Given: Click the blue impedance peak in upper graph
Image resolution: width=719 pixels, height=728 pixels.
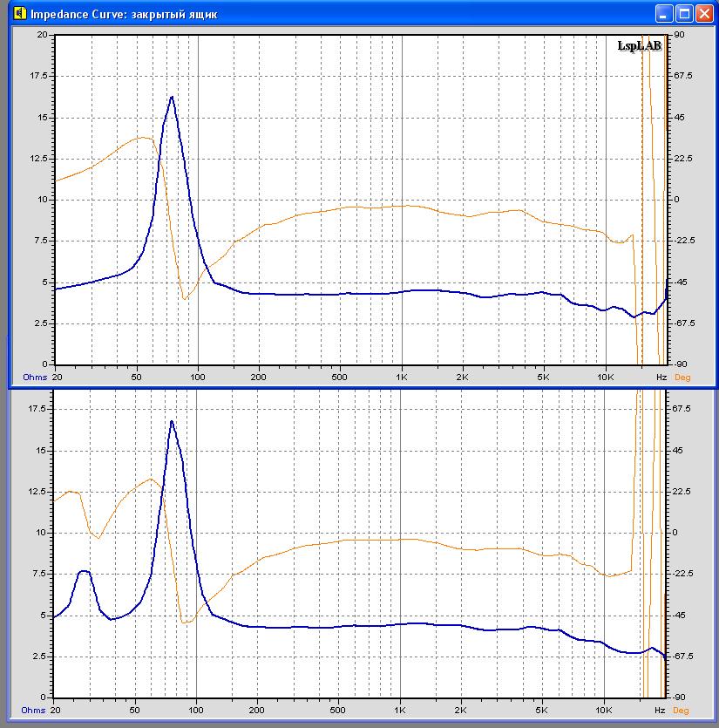Looking at the screenshot, I should click(172, 98).
